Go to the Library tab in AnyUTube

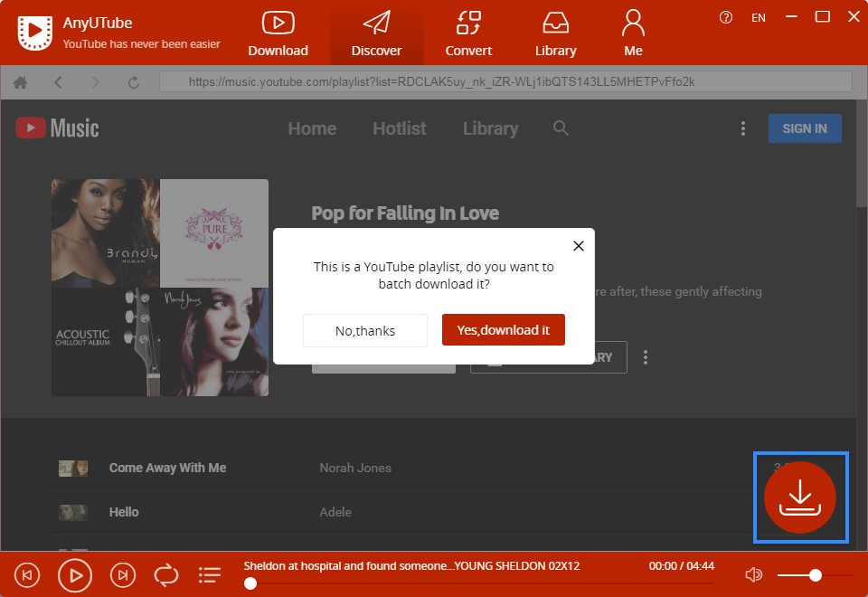pos(556,33)
